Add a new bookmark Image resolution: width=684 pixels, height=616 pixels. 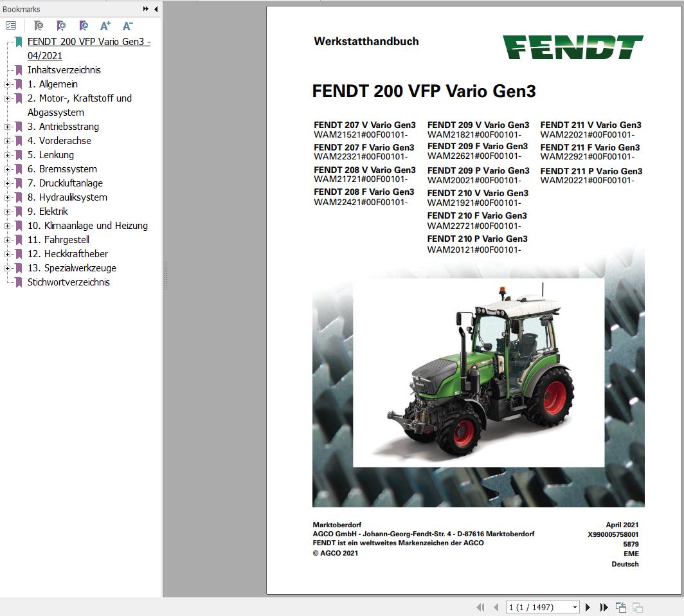[61, 26]
